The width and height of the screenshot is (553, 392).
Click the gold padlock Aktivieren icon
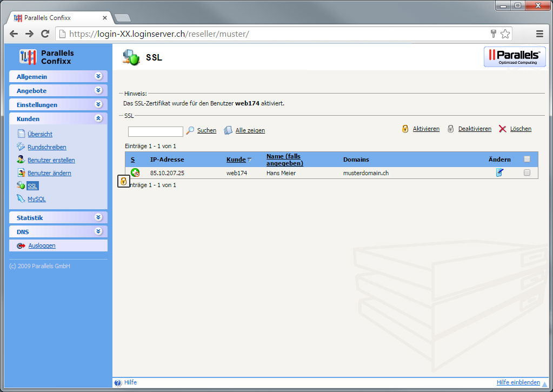pyautogui.click(x=405, y=129)
